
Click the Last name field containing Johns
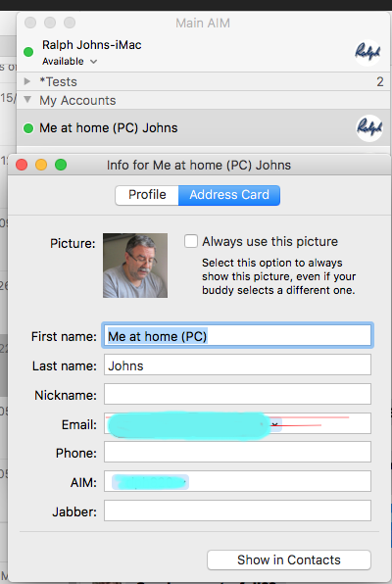[x=237, y=365]
